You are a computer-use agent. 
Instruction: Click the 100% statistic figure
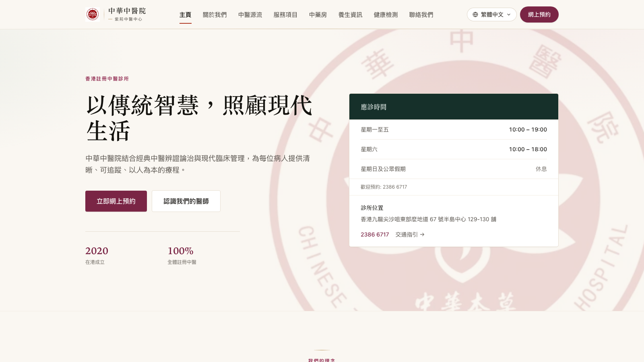point(180,251)
